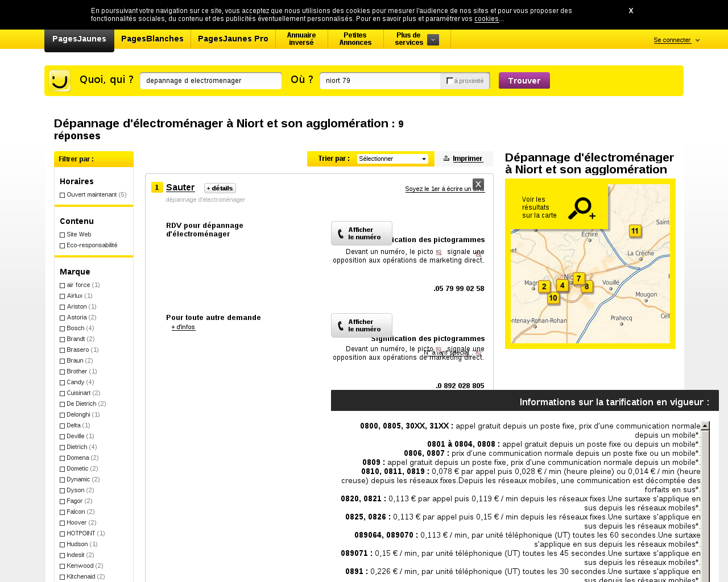Image resolution: width=728 pixels, height=582 pixels.
Task: Check the Brandt brand filter
Action: point(63,339)
